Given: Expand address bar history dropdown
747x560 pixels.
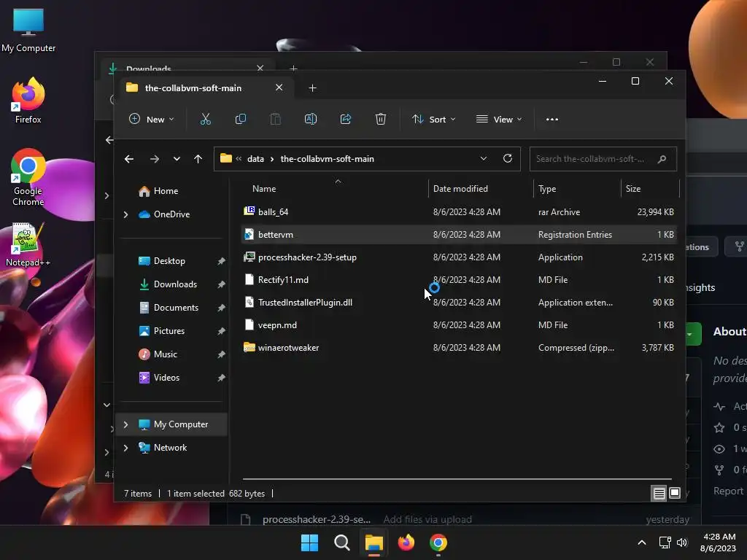Looking at the screenshot, I should click(484, 158).
